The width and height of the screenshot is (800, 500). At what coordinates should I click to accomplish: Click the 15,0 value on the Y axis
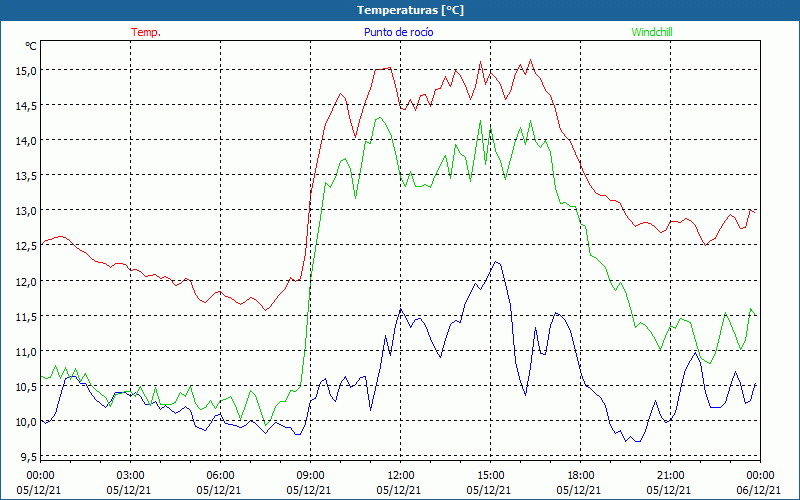pyautogui.click(x=26, y=70)
